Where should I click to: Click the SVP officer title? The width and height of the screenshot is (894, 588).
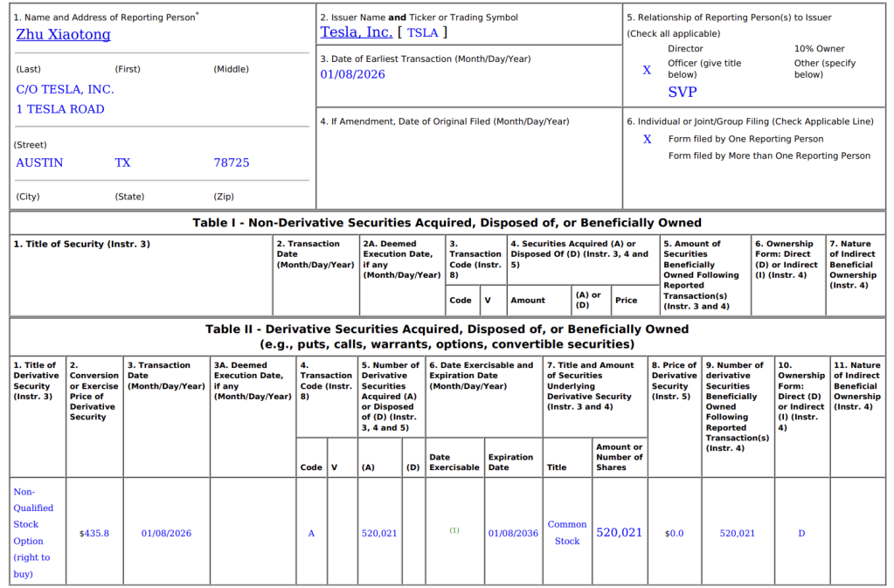click(683, 92)
